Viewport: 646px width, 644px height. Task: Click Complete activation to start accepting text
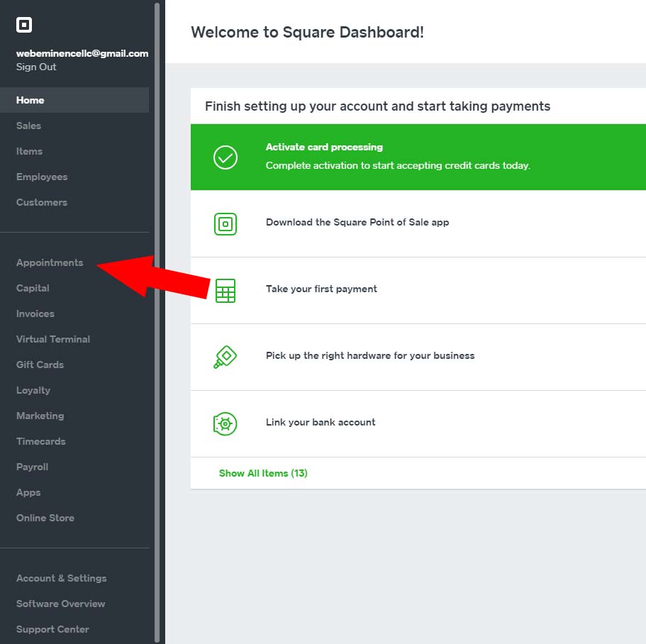[x=398, y=166]
